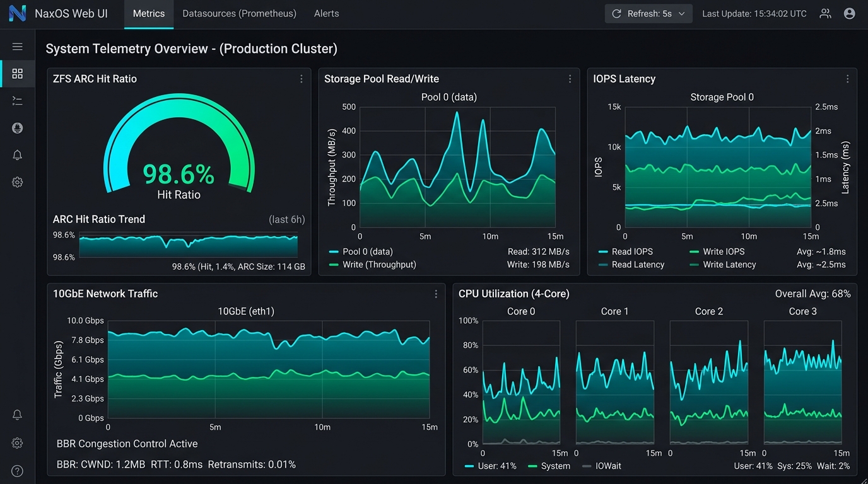Screen dimensions: 868x484
Task: Click the System Telemetry Overview heading
Action: point(192,49)
